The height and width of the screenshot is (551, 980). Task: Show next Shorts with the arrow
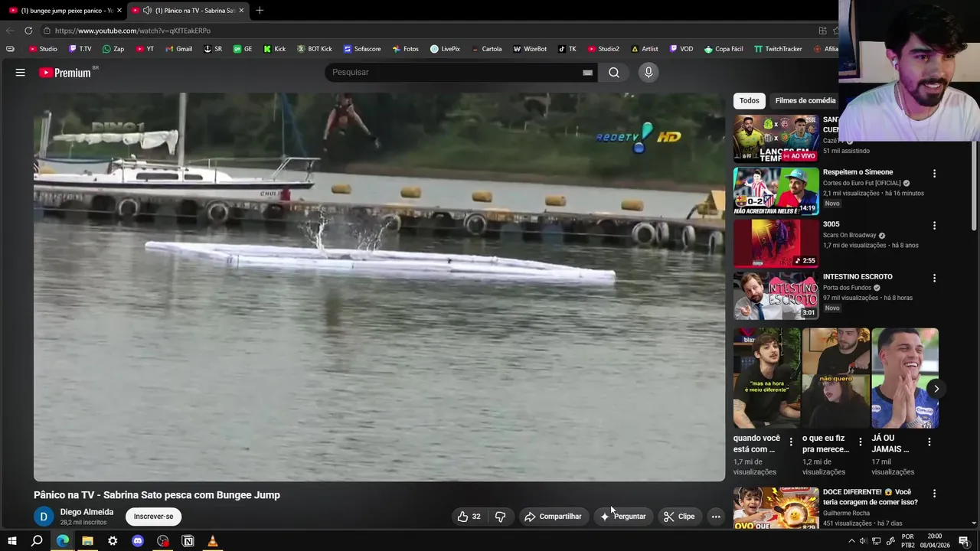(936, 389)
